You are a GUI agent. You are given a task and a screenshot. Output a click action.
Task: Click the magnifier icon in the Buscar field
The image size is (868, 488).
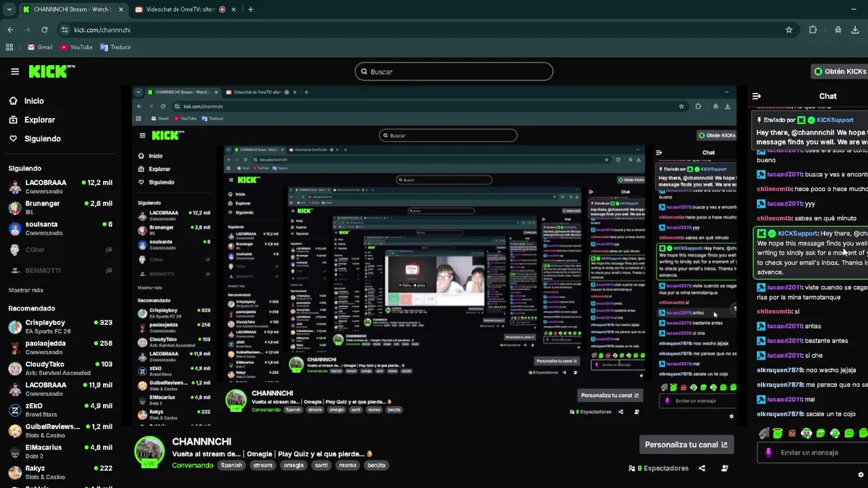(x=364, y=72)
